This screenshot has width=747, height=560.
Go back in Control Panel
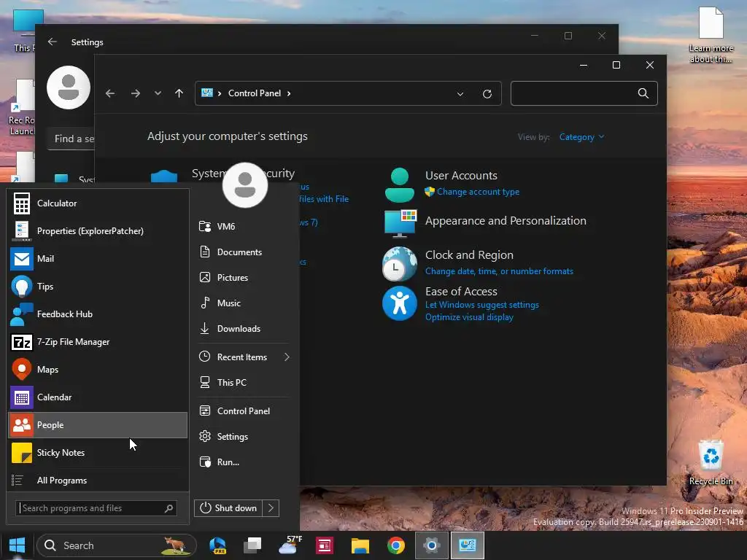coord(110,93)
